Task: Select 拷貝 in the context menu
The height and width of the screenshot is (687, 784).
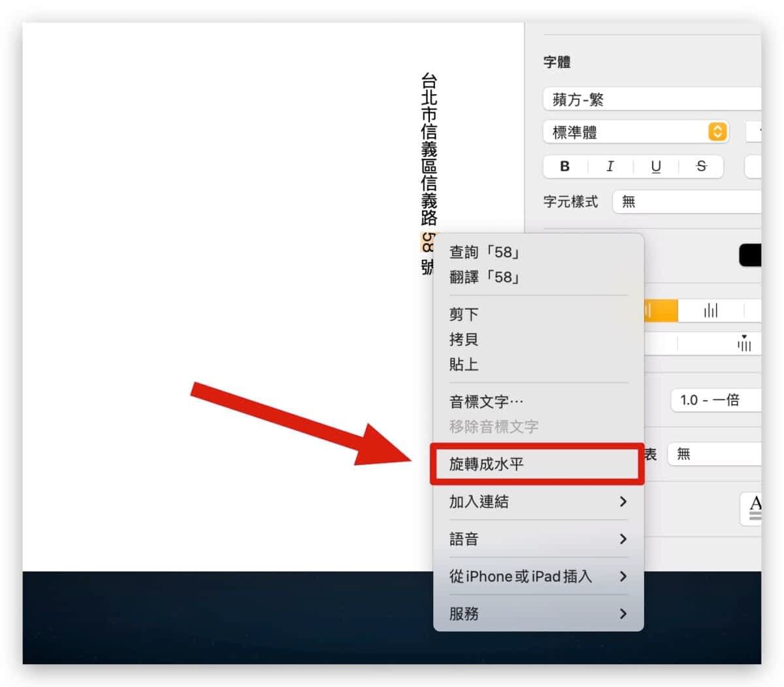Action: pos(464,339)
